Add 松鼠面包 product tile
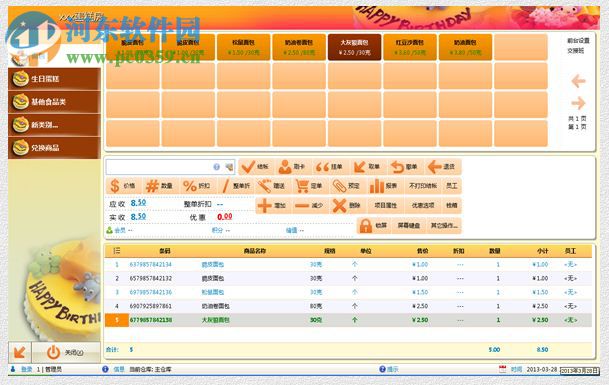The width and height of the screenshot is (609, 385). tap(244, 47)
